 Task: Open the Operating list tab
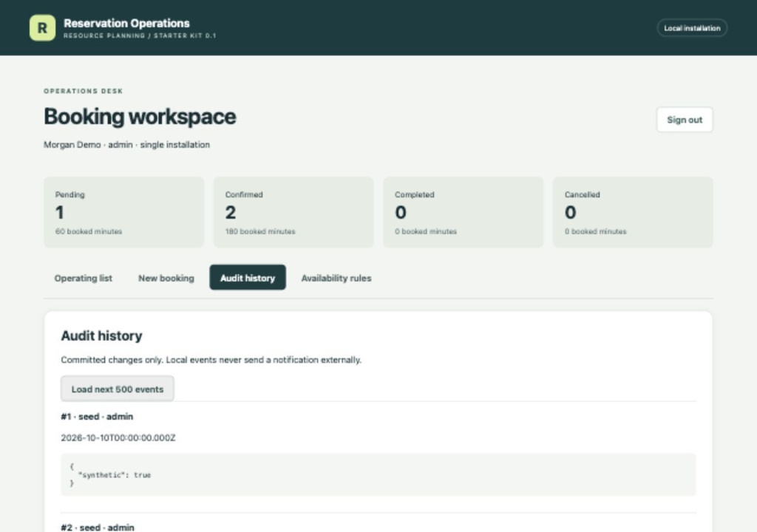click(83, 278)
